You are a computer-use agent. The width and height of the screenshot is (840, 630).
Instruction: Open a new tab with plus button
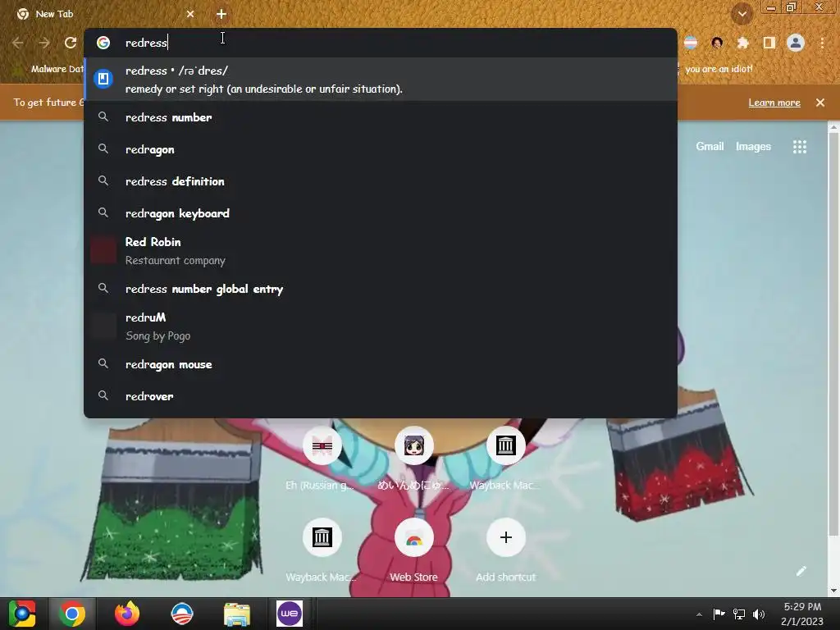pyautogui.click(x=221, y=14)
